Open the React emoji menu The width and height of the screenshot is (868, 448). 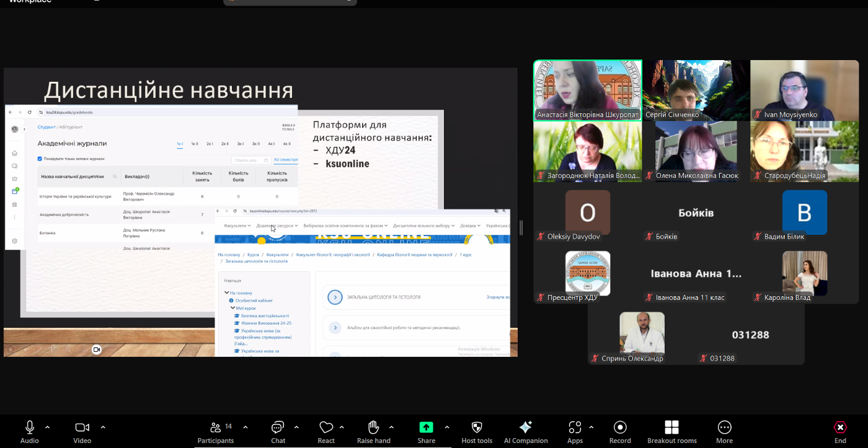[x=326, y=432]
